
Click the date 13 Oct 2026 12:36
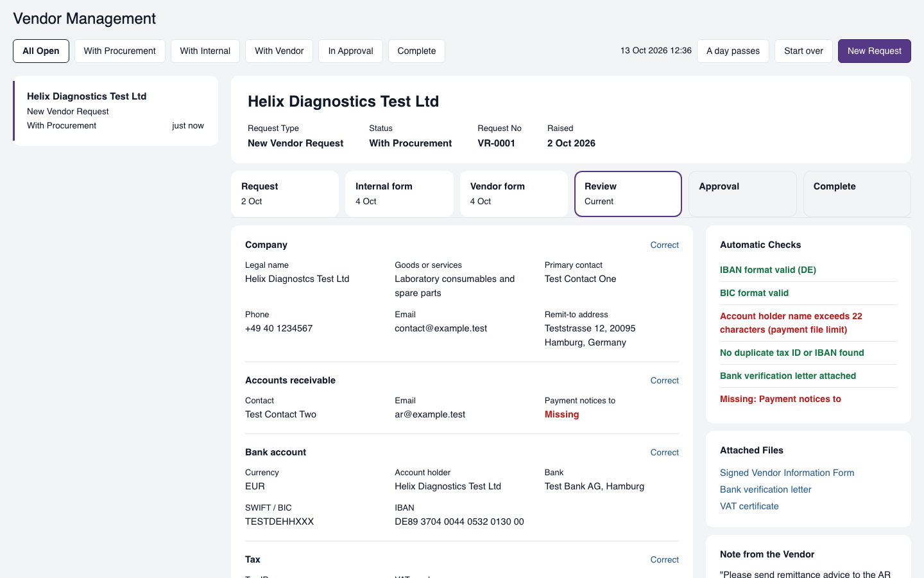(x=656, y=50)
